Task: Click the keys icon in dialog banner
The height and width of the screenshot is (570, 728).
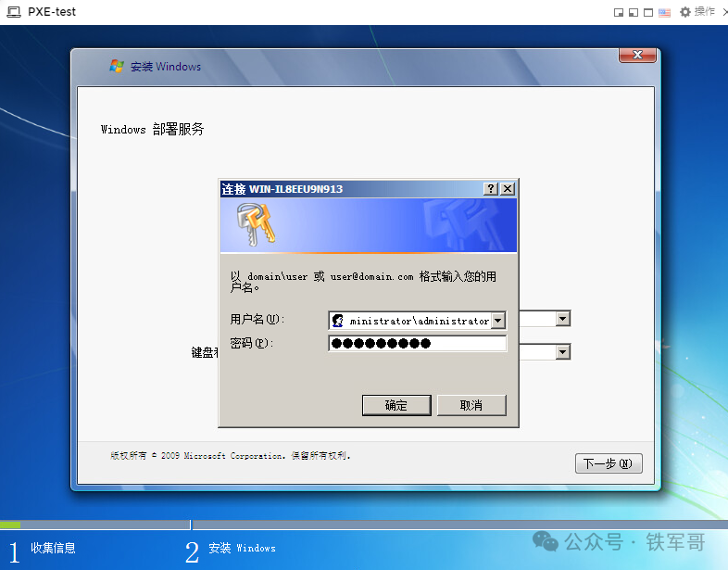Action: [256, 225]
